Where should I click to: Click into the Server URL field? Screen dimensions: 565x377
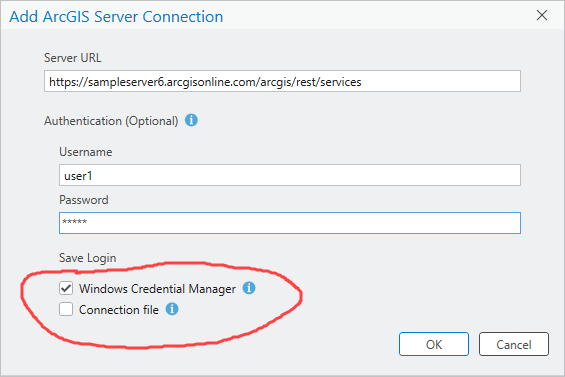tap(282, 81)
